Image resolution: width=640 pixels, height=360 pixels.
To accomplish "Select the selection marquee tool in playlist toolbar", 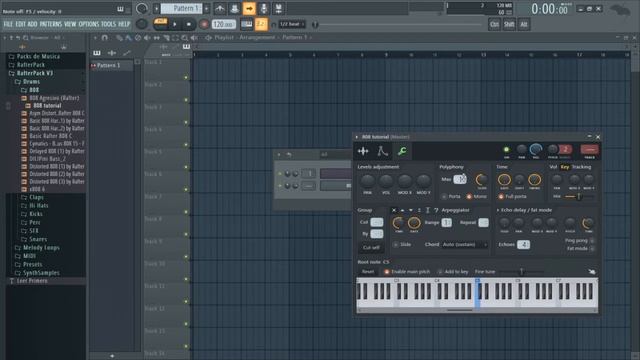I will [x=175, y=38].
